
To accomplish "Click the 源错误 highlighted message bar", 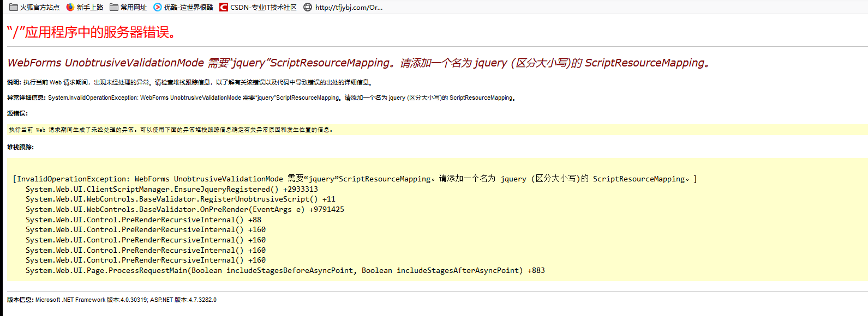I will 169,129.
